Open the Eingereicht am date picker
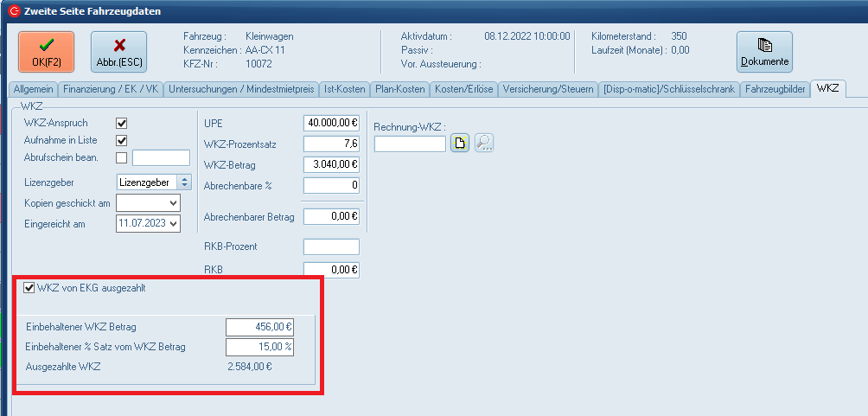The width and height of the screenshot is (868, 416). point(175,224)
